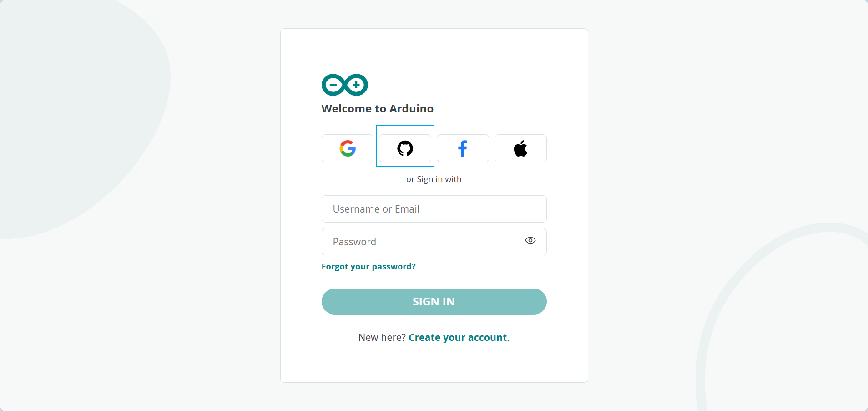Image resolution: width=868 pixels, height=411 pixels.
Task: Follow the Create your account link
Action: coord(459,338)
